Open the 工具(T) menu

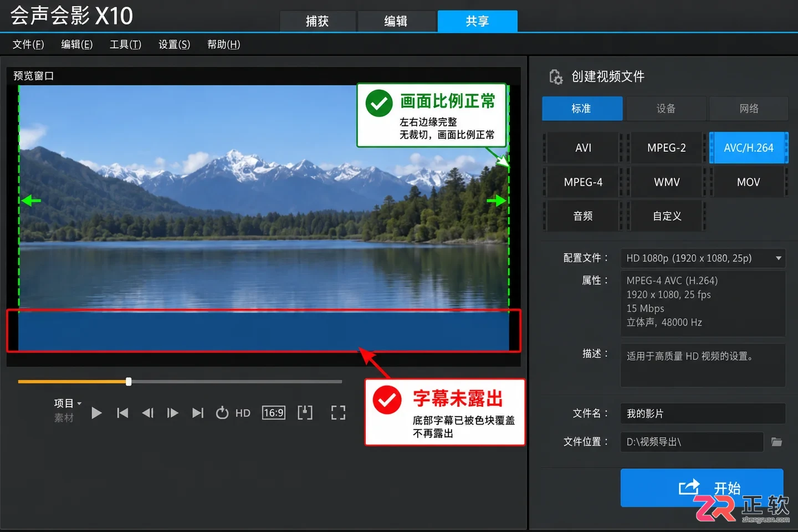[125, 44]
